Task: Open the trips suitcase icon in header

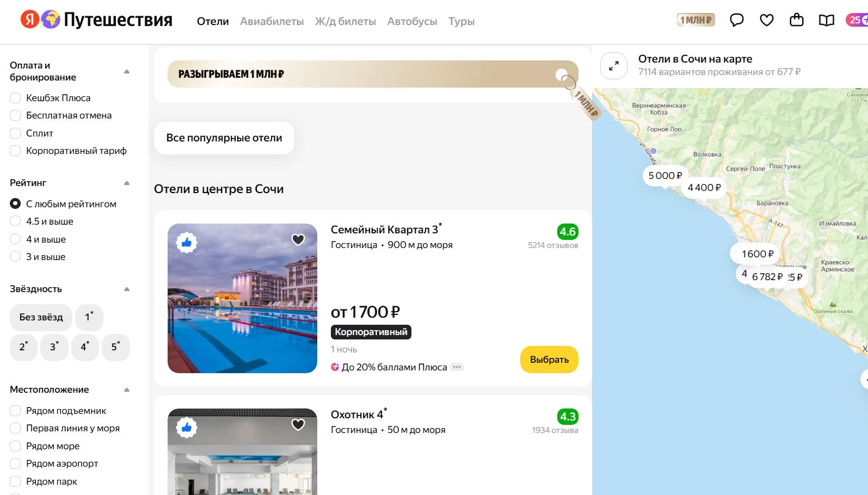Action: coord(796,21)
